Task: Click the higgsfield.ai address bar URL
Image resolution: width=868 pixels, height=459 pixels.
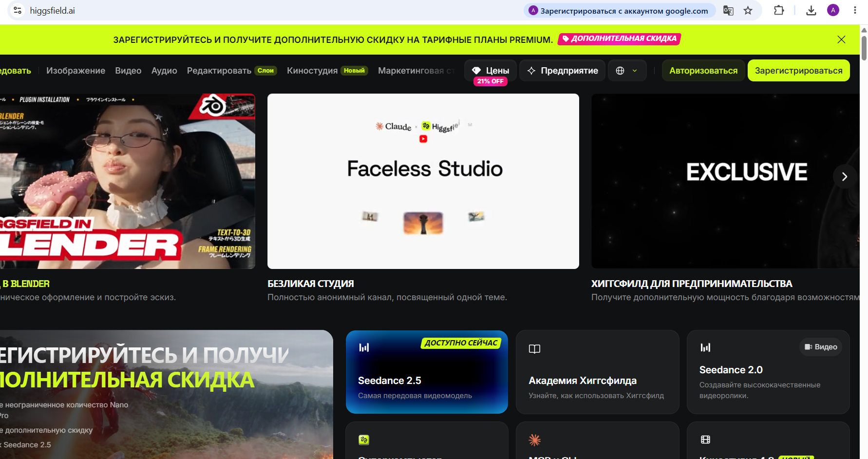Action: [x=53, y=11]
